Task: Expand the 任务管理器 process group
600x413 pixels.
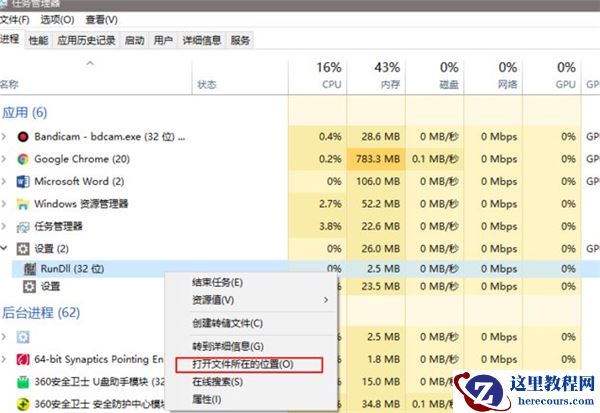Action: (4, 226)
